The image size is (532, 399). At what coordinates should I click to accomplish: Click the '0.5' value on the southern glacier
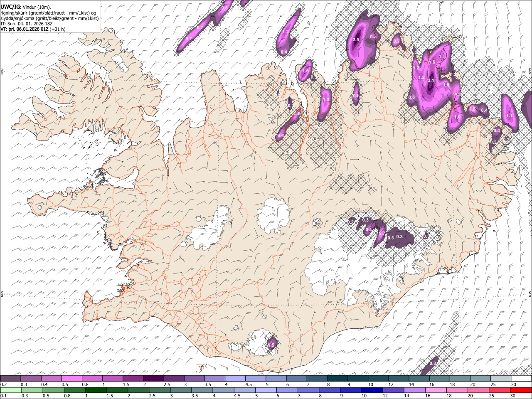pyautogui.click(x=271, y=345)
